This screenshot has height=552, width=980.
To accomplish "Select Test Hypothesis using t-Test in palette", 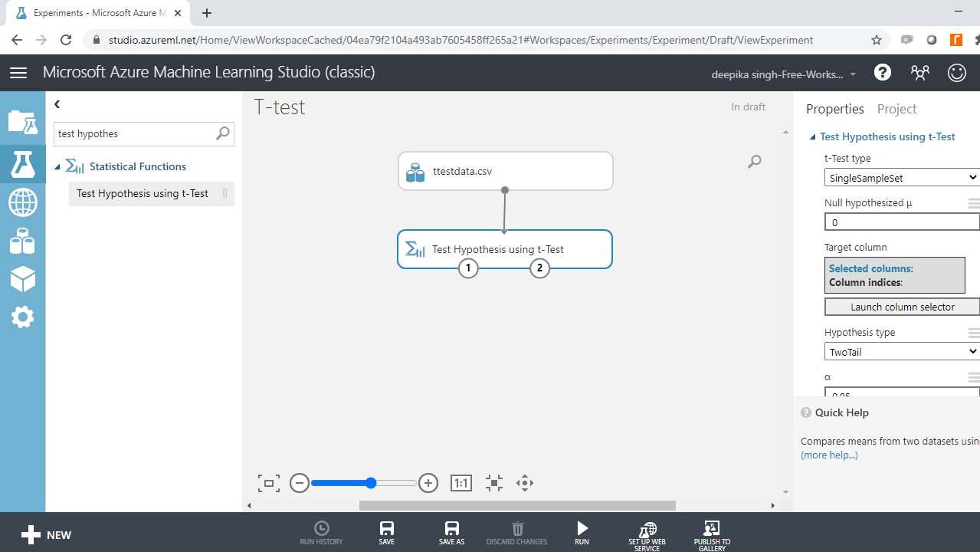I will 151,193.
